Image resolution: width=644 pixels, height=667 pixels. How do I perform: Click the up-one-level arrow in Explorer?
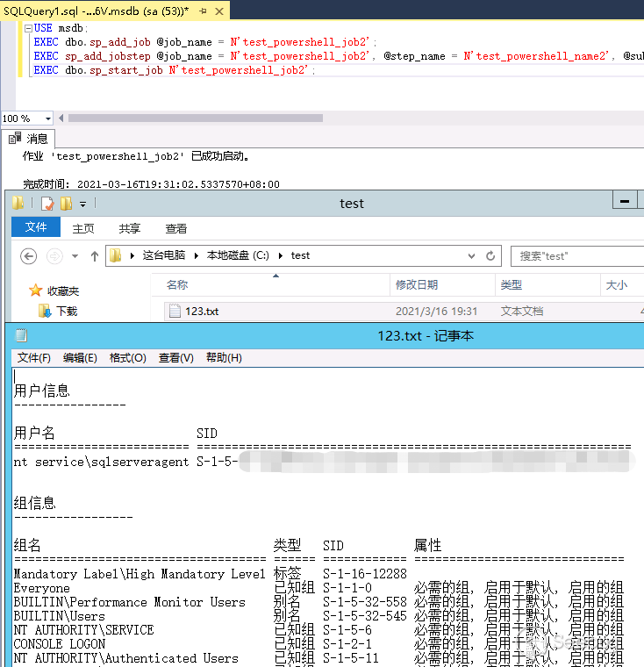point(95,256)
